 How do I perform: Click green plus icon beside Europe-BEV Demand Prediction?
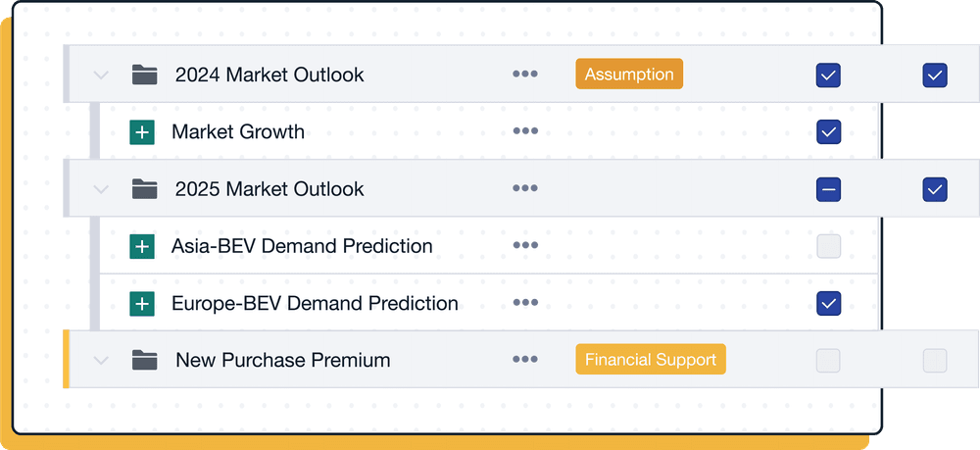click(142, 304)
